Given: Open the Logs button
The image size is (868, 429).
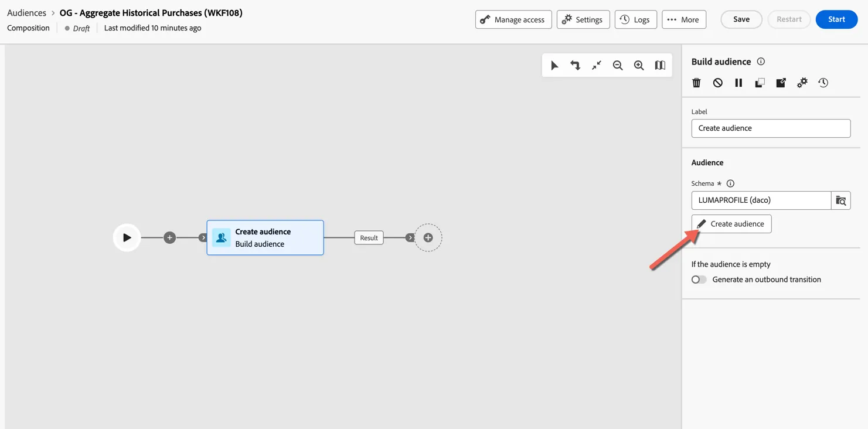Looking at the screenshot, I should pyautogui.click(x=635, y=19).
